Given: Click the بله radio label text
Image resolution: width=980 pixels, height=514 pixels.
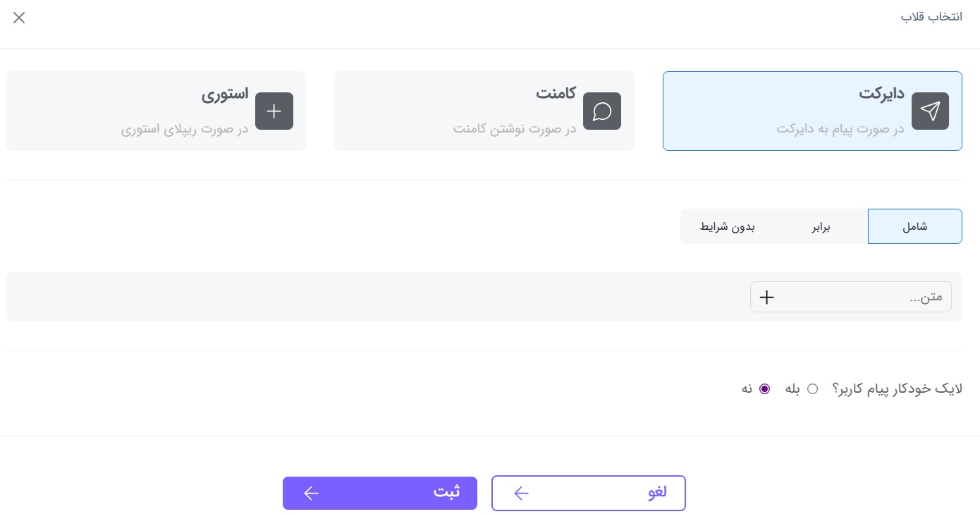Looking at the screenshot, I should tap(791, 388).
